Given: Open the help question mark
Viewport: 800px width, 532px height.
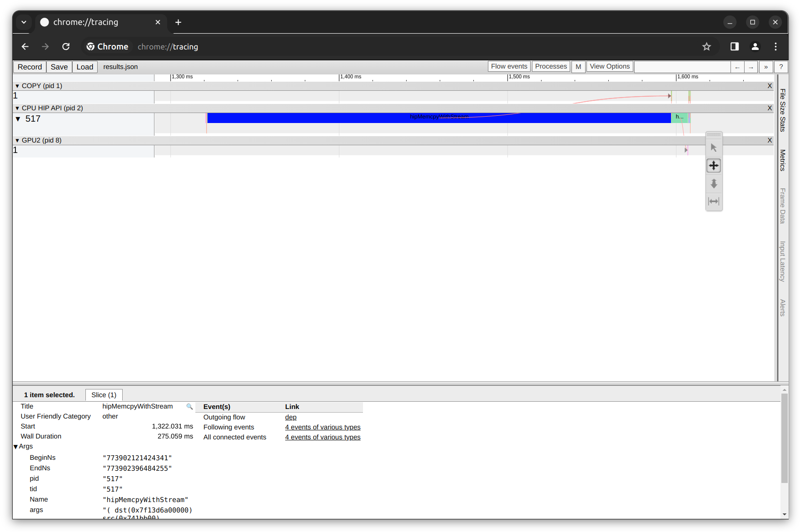Looking at the screenshot, I should [x=781, y=67].
